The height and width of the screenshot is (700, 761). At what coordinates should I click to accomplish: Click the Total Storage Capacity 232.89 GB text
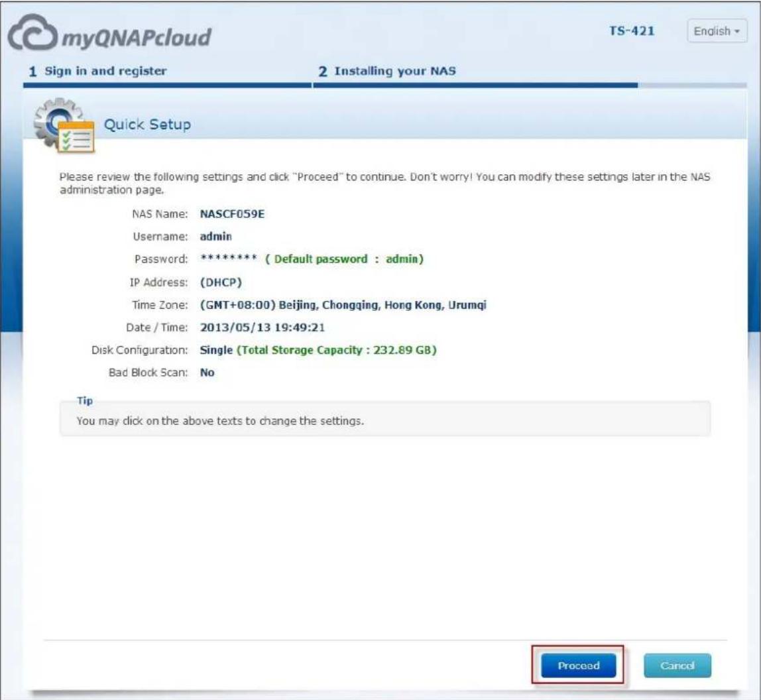click(x=337, y=351)
